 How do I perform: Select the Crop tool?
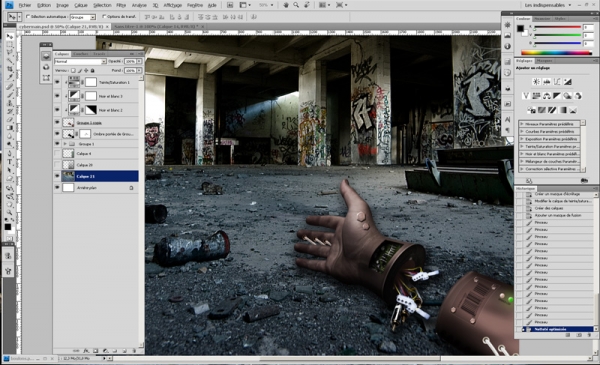click(x=10, y=69)
